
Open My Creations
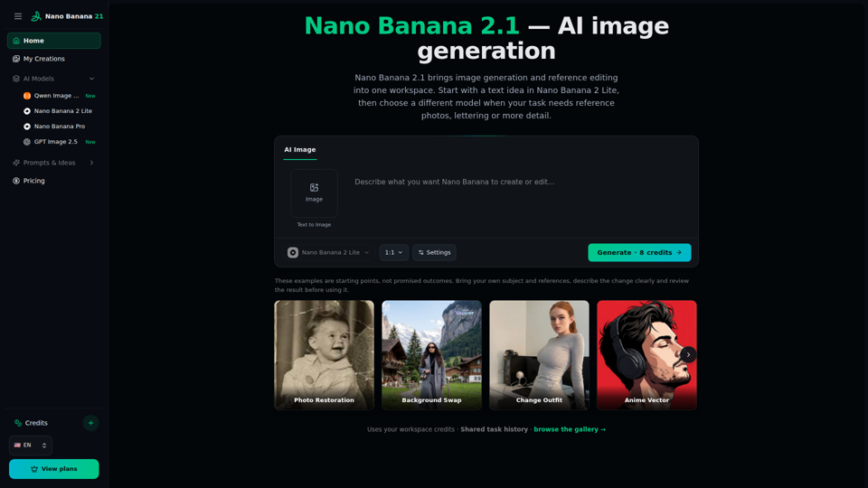pyautogui.click(x=53, y=59)
